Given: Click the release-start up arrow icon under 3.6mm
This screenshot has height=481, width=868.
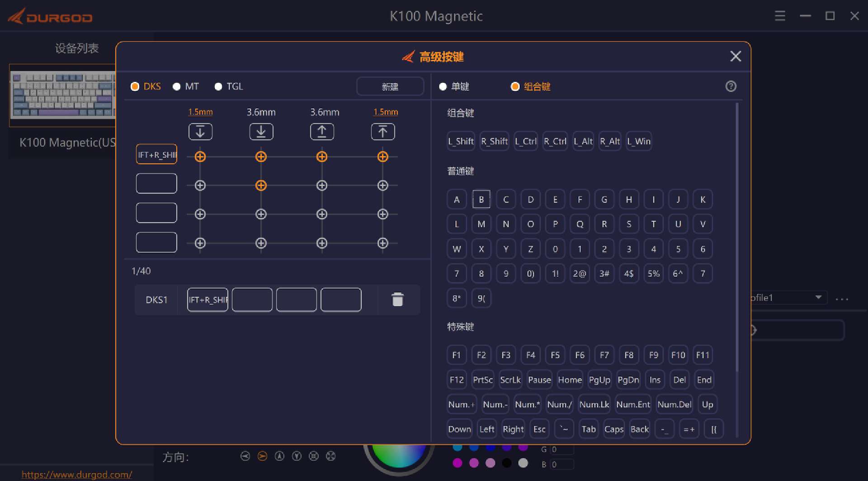Looking at the screenshot, I should click(x=322, y=132).
